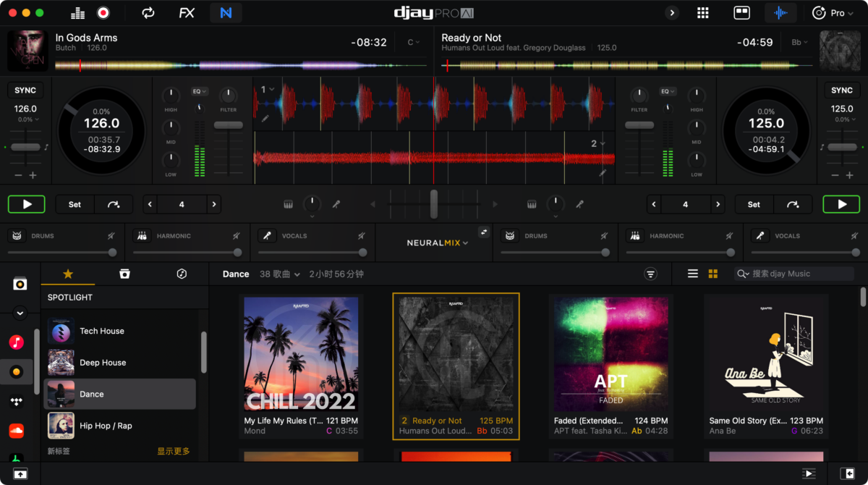Open the left EQ dropdown
Viewport: 868px width, 485px height.
tap(200, 91)
